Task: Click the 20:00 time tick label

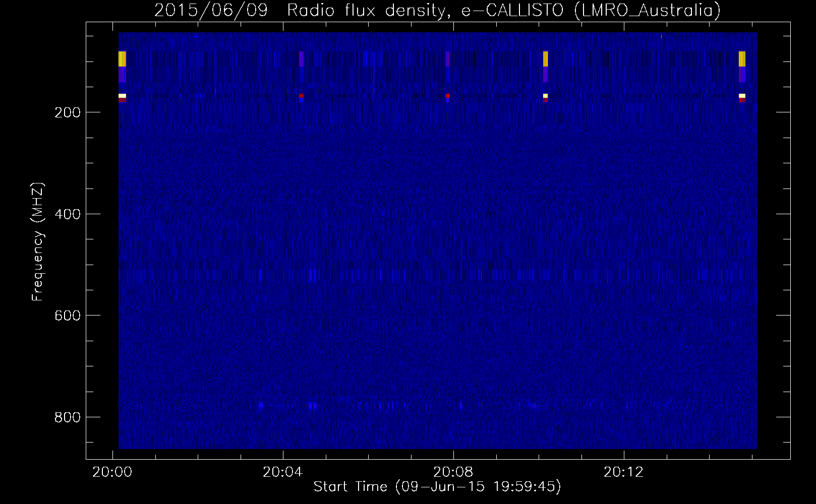Action: (112, 472)
